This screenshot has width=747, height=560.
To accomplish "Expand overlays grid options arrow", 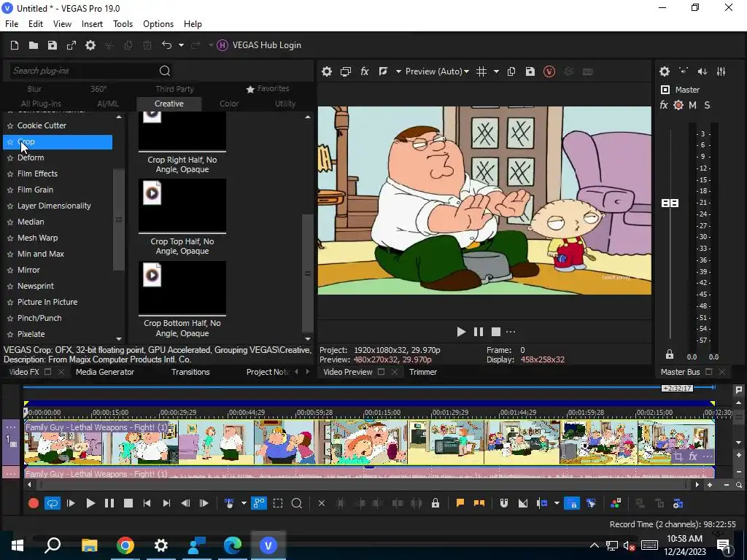I will (496, 71).
